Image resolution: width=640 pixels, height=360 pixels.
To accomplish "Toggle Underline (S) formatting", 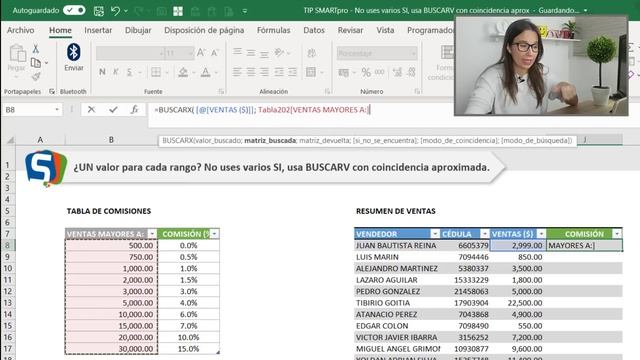I will coord(129,72).
